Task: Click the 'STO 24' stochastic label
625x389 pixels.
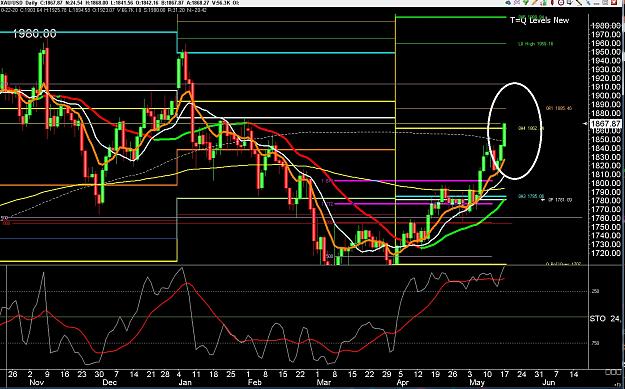Action: point(605,318)
